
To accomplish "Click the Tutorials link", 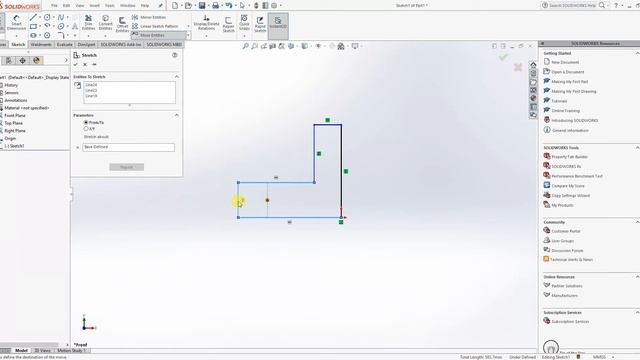I will [x=559, y=101].
